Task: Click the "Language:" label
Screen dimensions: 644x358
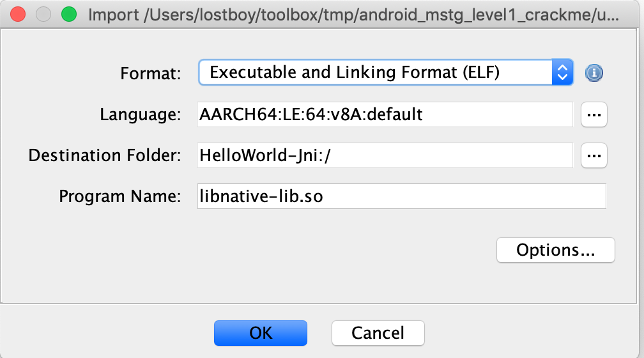Action: click(x=141, y=115)
